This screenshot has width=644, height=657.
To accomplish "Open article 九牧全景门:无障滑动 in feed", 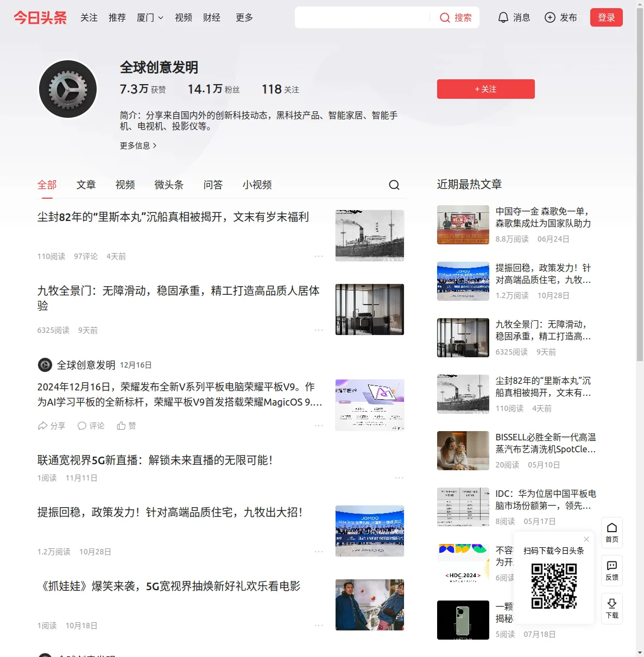I will pos(179,298).
